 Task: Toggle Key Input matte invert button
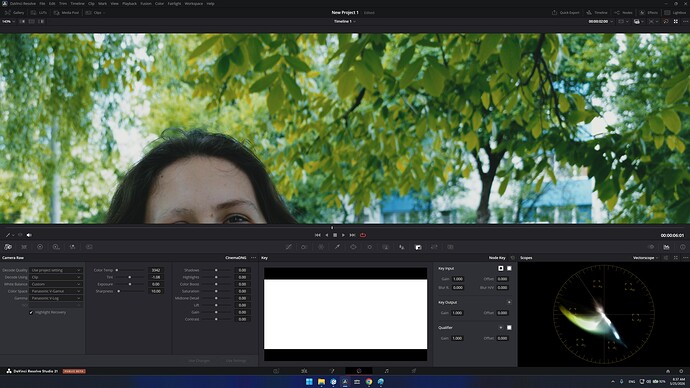tap(501, 268)
